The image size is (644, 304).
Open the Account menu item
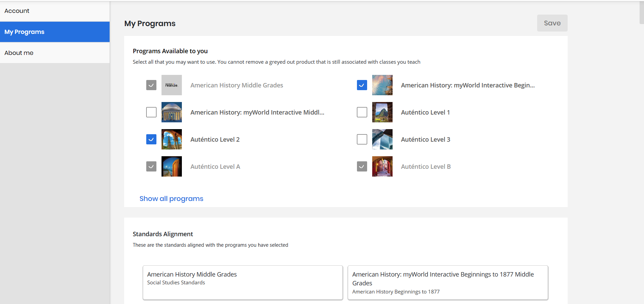click(x=17, y=11)
